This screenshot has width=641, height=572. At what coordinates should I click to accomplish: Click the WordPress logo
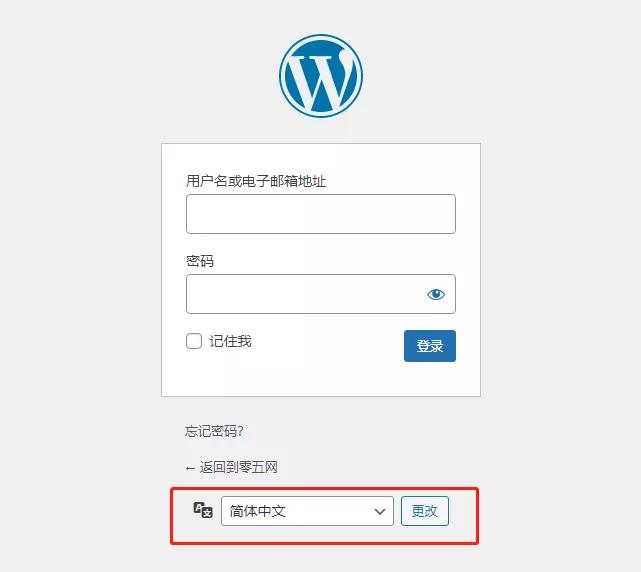tap(321, 76)
